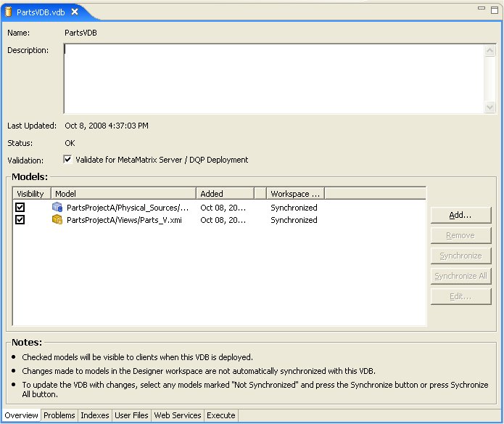
Task: Open the User Files tab
Action: [132, 415]
